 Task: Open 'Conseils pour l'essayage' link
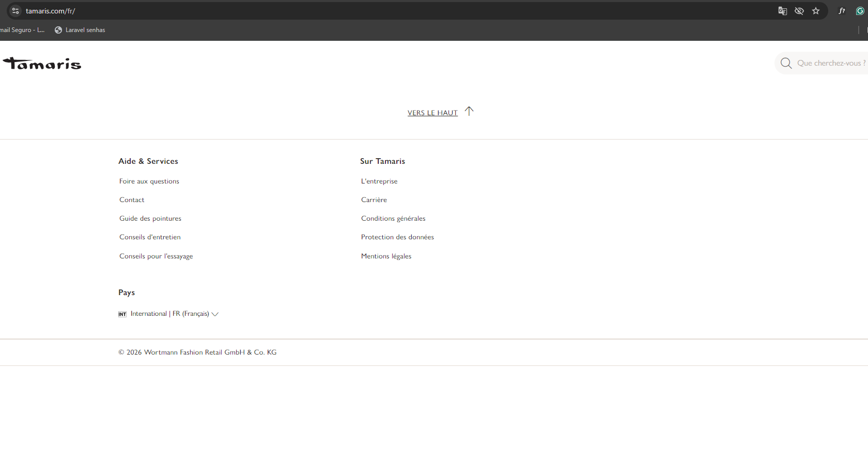click(x=156, y=256)
